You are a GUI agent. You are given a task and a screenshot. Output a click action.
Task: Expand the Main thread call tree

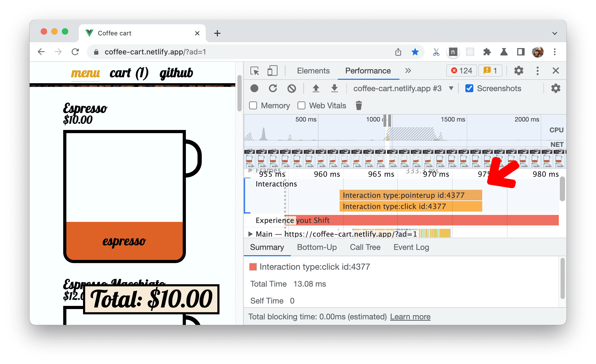[252, 234]
